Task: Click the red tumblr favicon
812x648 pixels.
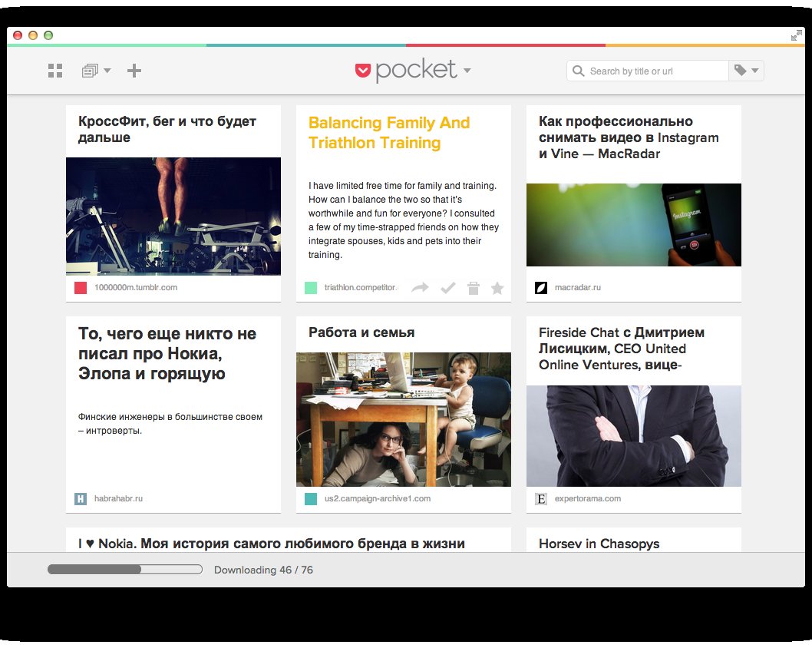Action: 81,287
